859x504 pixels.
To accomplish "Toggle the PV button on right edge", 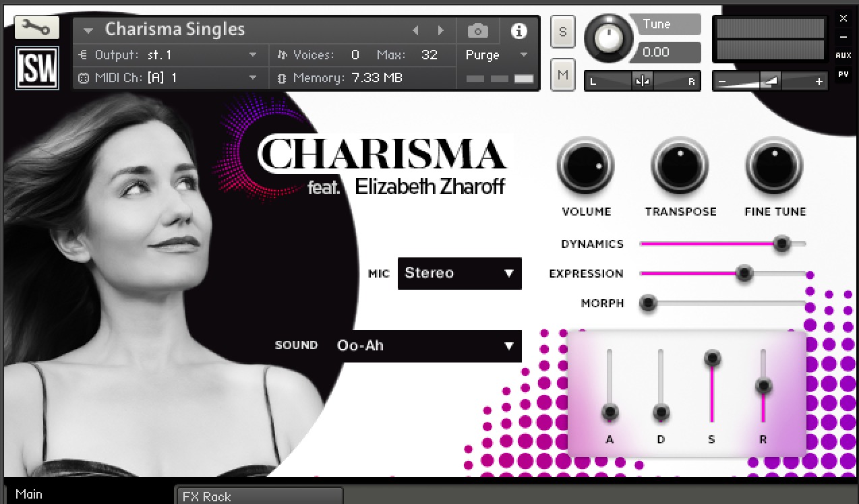I will click(x=843, y=74).
